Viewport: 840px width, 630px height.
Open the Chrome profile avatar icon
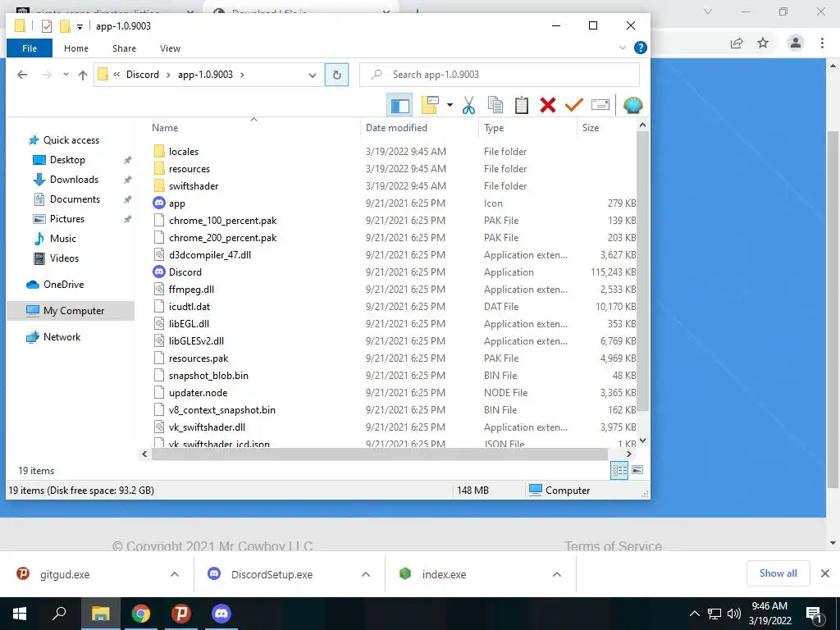(796, 43)
